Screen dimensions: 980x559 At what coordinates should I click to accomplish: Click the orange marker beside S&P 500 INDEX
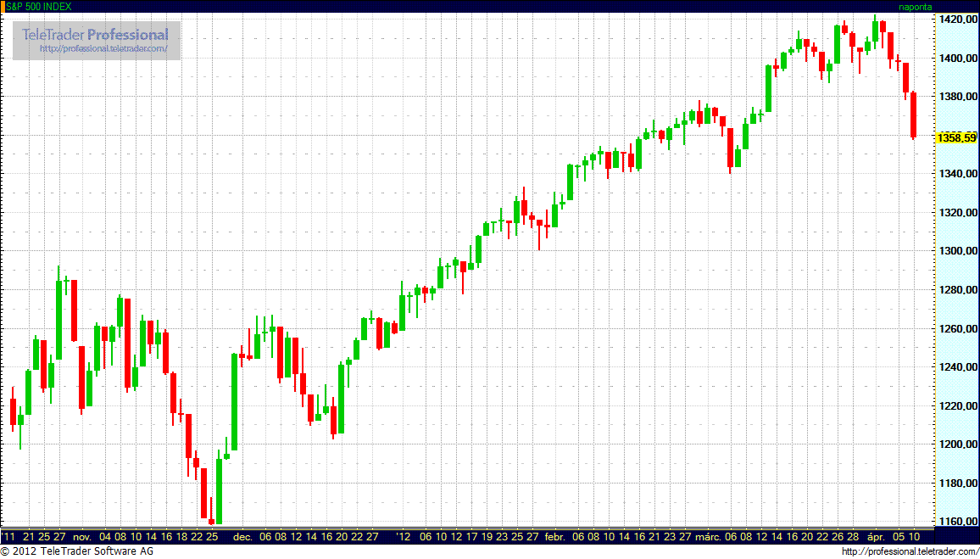coord(3,6)
